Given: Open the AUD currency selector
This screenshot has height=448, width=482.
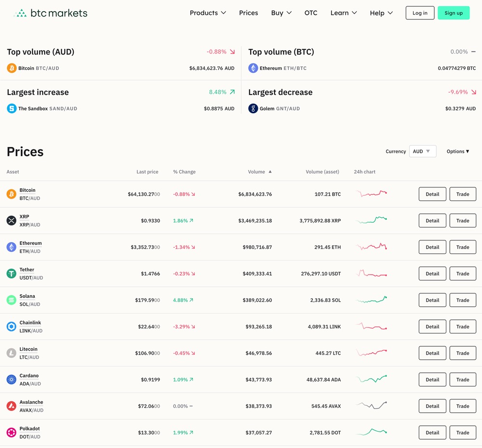Looking at the screenshot, I should click(423, 151).
